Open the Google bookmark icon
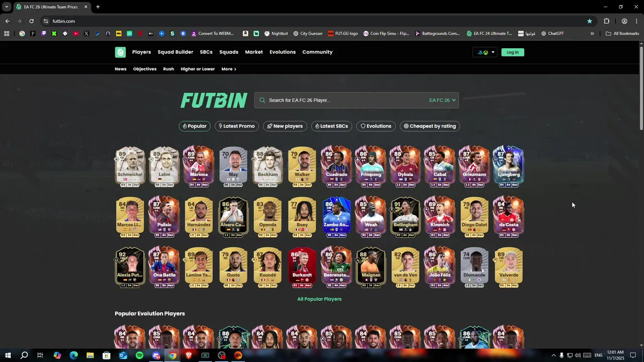Image resolution: width=644 pixels, height=362 pixels. (22, 34)
